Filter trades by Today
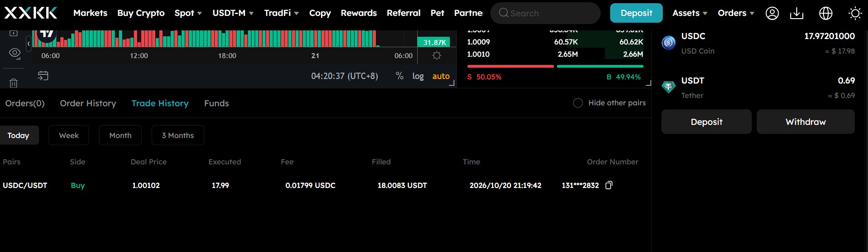The height and width of the screenshot is (252, 868). click(x=18, y=135)
